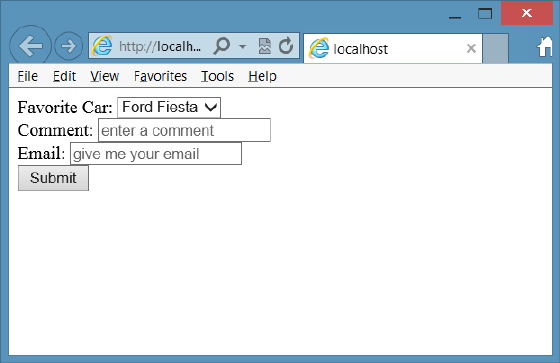Viewport: 560px width, 363px height.
Task: Open the File menu
Action: pyautogui.click(x=28, y=76)
